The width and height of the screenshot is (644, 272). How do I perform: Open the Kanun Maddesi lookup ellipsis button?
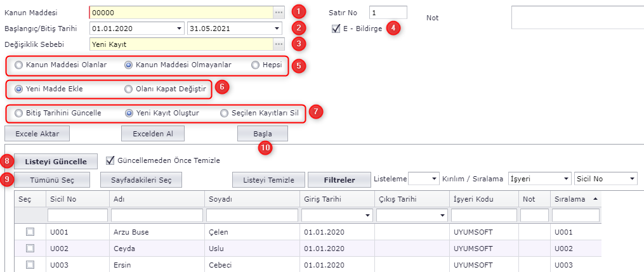(x=279, y=12)
